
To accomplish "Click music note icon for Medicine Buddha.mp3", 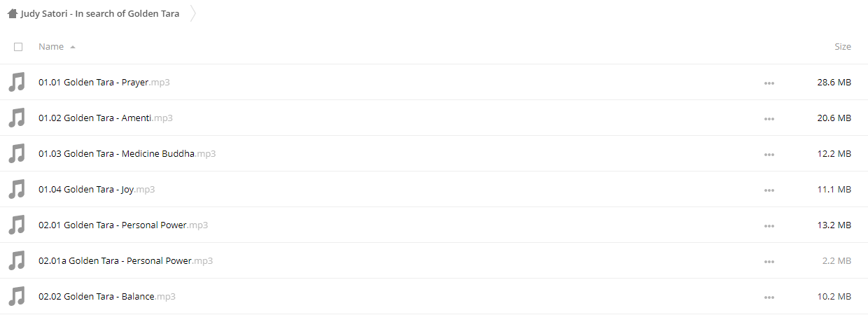I will [x=17, y=153].
